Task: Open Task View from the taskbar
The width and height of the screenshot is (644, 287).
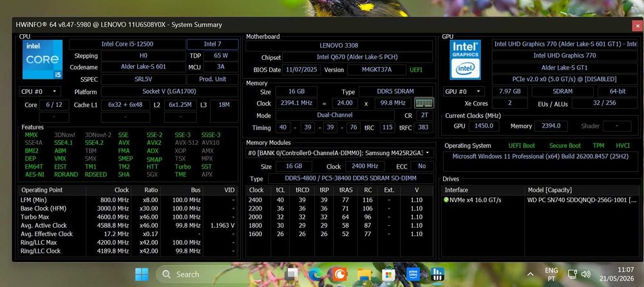Action: (292, 274)
